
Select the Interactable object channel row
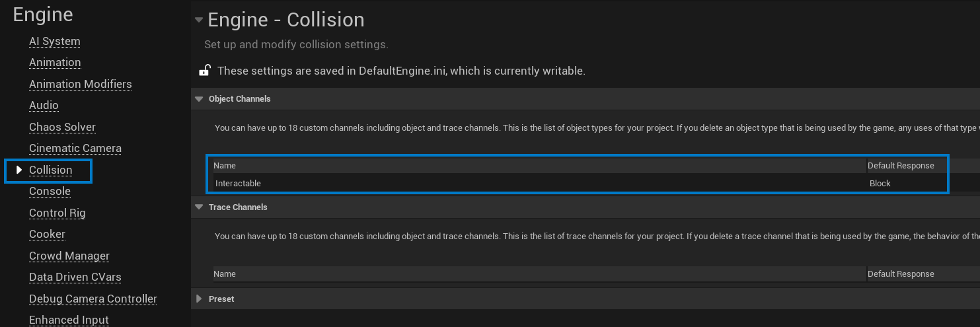578,183
